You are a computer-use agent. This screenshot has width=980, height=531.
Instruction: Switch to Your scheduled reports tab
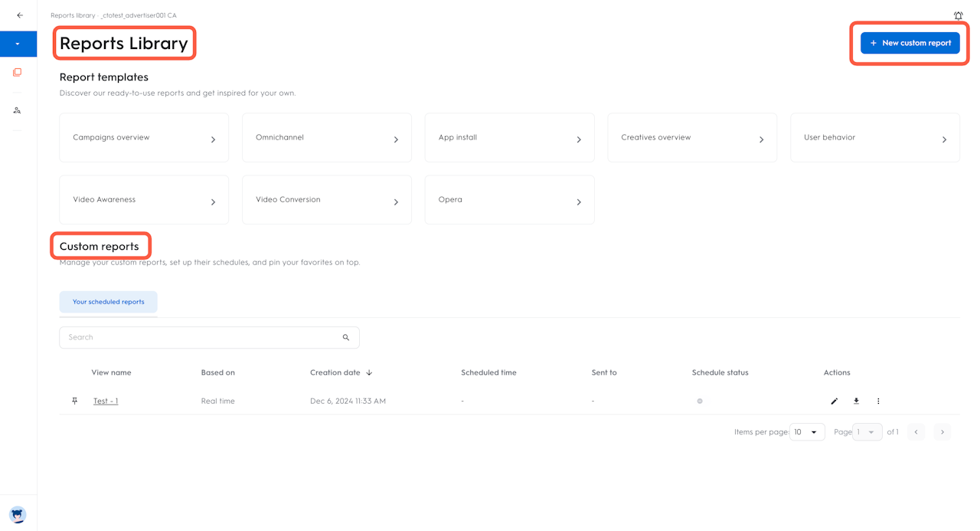(x=108, y=302)
